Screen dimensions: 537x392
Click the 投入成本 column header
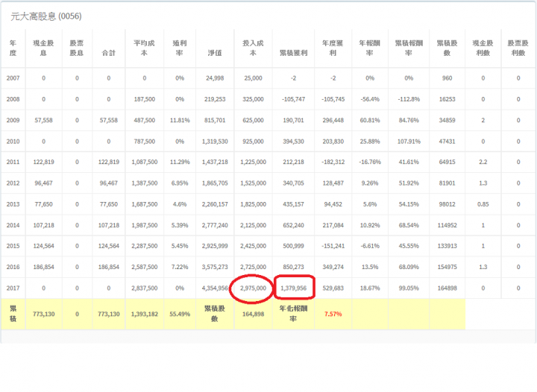(x=253, y=48)
